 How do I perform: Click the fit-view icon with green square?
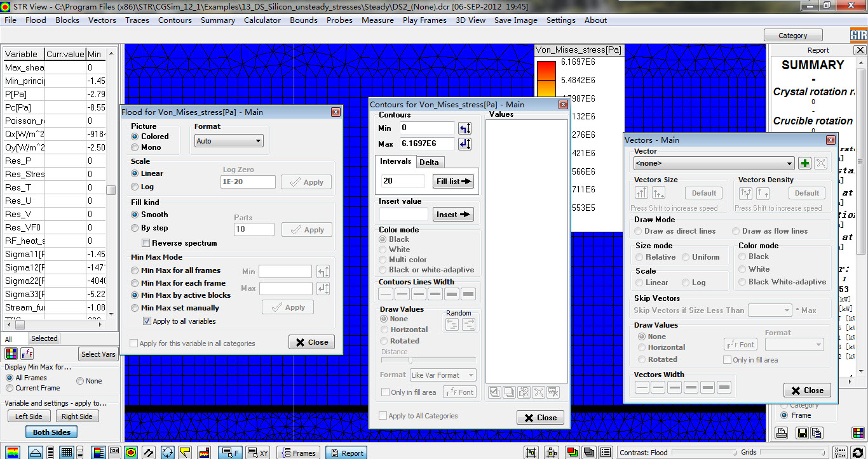pos(532,453)
